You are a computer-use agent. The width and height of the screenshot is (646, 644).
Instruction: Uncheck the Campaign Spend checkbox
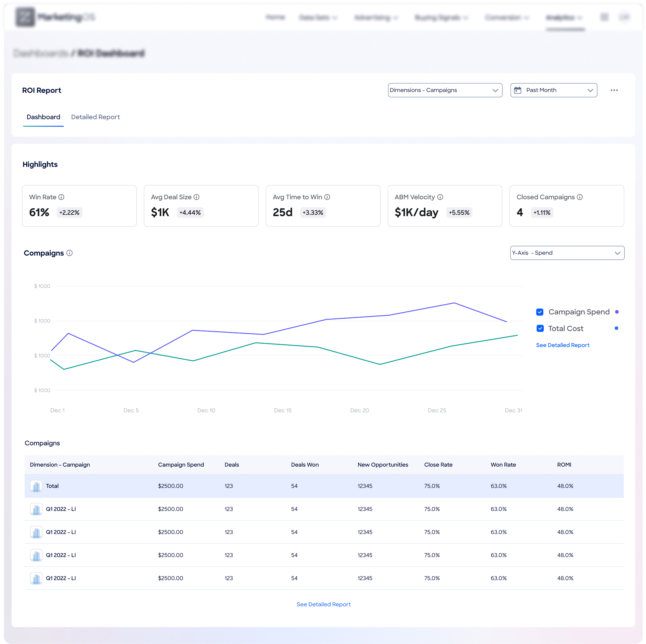coord(540,312)
